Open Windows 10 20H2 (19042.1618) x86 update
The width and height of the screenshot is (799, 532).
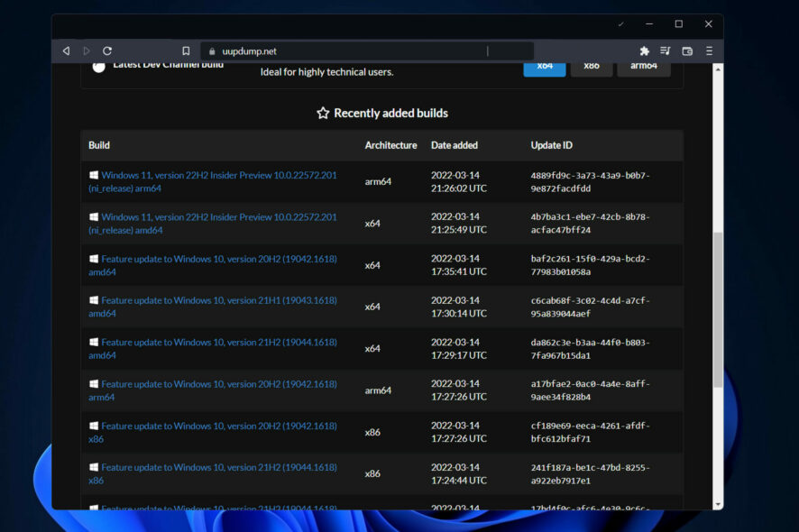213,433
